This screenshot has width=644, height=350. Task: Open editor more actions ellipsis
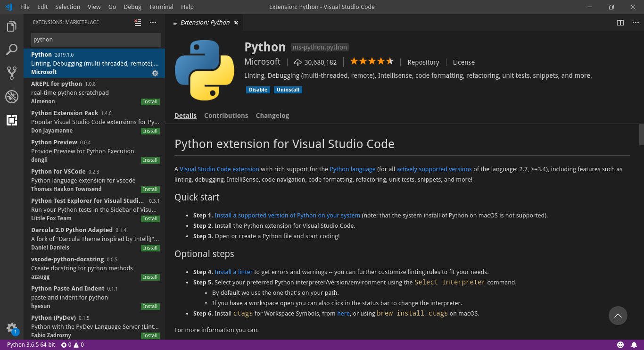click(635, 22)
